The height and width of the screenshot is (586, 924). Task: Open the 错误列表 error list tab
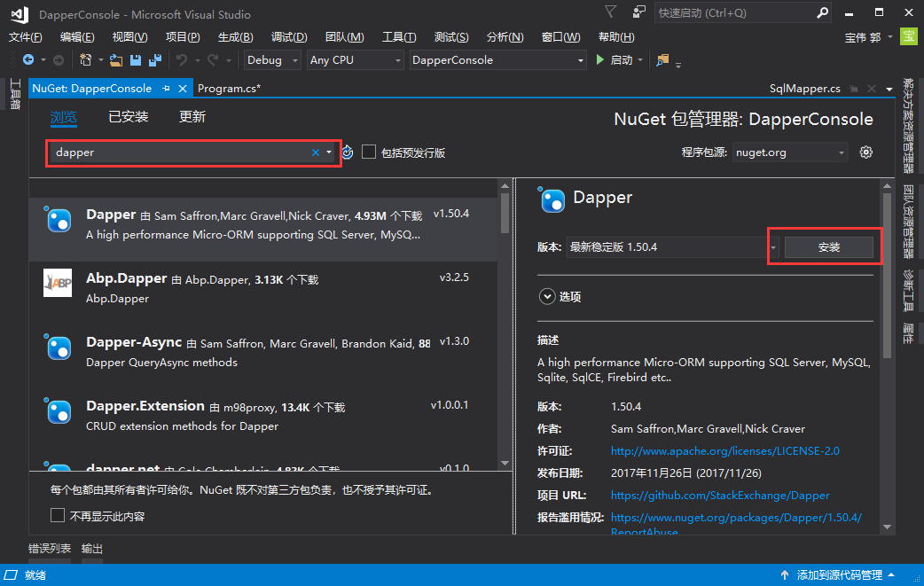pyautogui.click(x=50, y=549)
